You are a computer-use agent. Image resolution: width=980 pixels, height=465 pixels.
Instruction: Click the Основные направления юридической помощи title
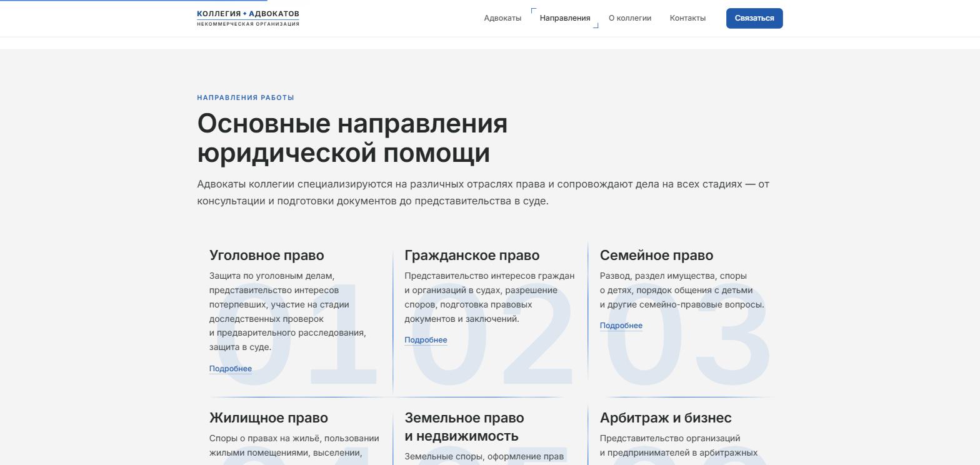[352, 138]
